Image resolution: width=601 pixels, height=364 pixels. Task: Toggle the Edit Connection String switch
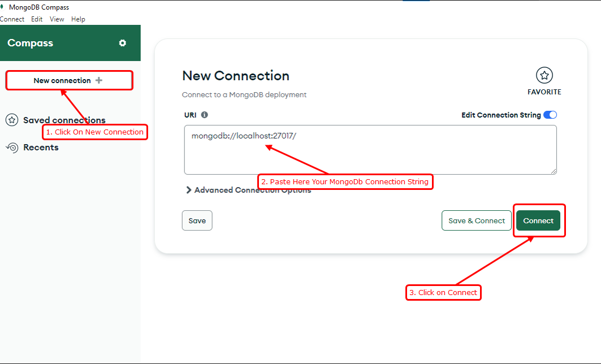tap(550, 115)
